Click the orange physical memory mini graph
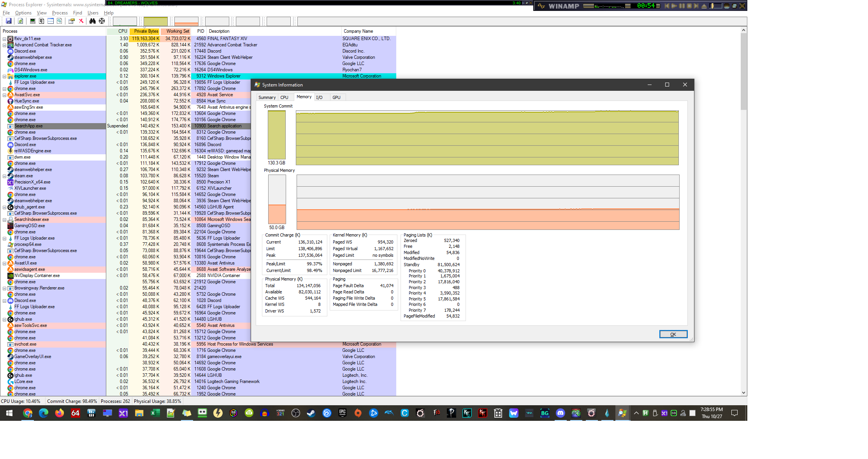Screen dimensions: 868x459 (x=186, y=21)
